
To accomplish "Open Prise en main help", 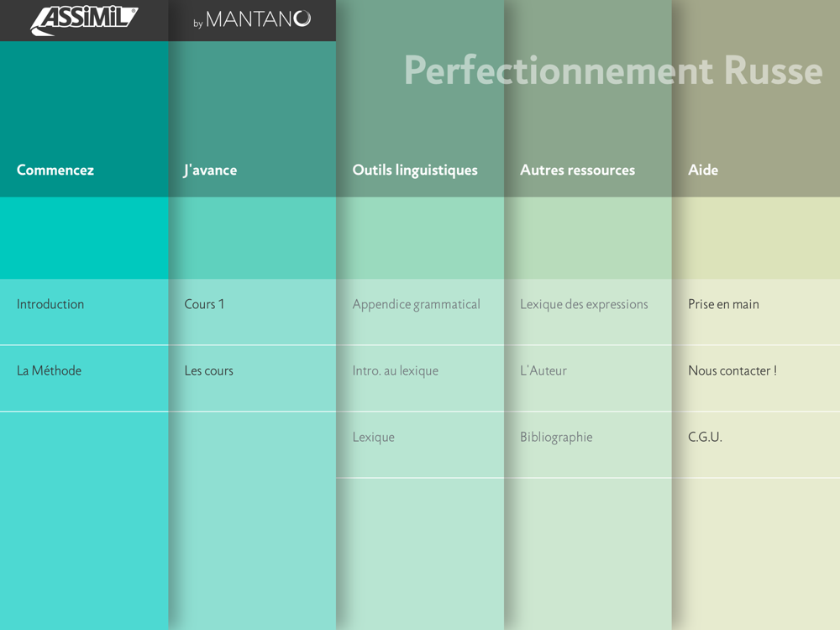I will click(x=756, y=312).
